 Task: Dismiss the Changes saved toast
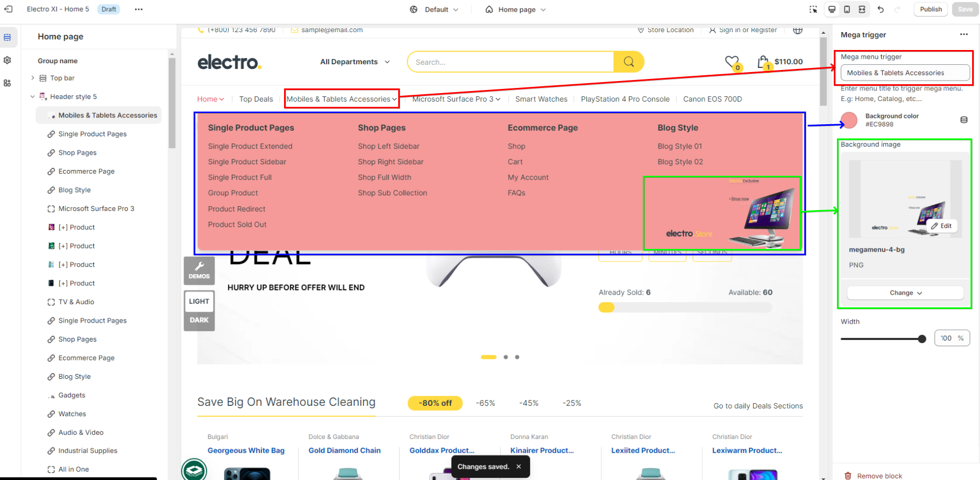pyautogui.click(x=519, y=466)
